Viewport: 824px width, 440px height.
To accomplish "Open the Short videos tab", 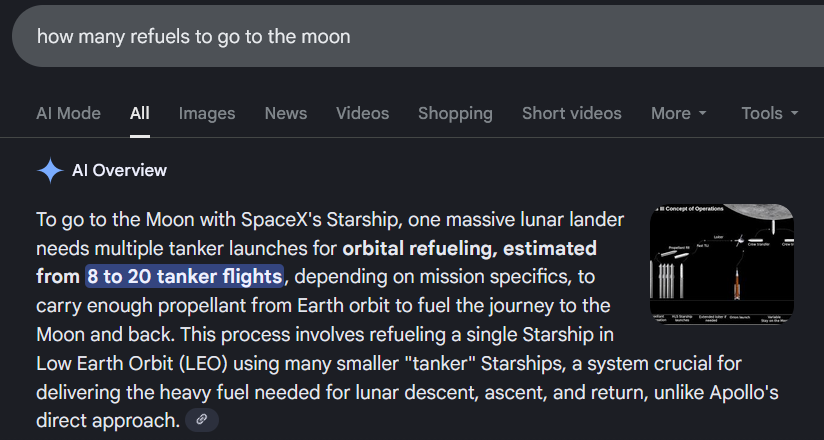I will tap(572, 113).
